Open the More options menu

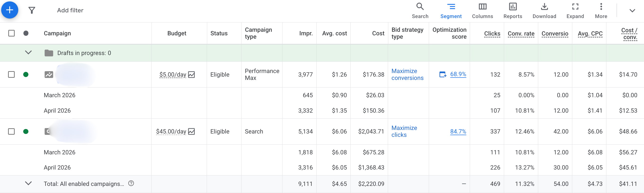click(601, 10)
